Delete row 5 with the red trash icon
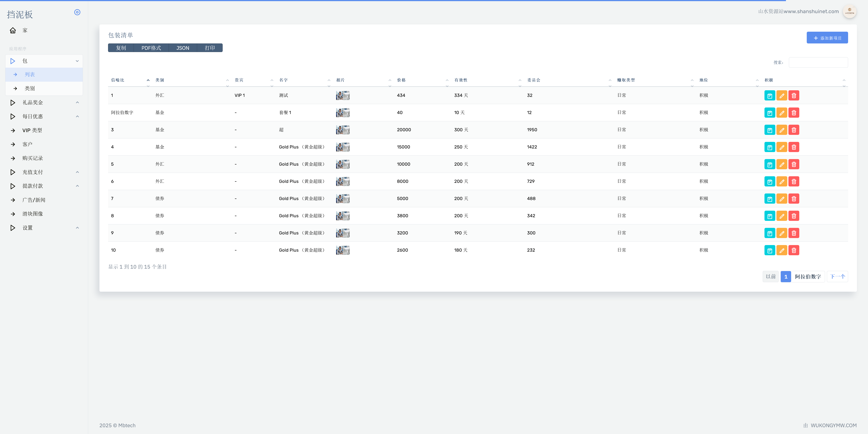Screen dimensions: 868x434 (794, 164)
